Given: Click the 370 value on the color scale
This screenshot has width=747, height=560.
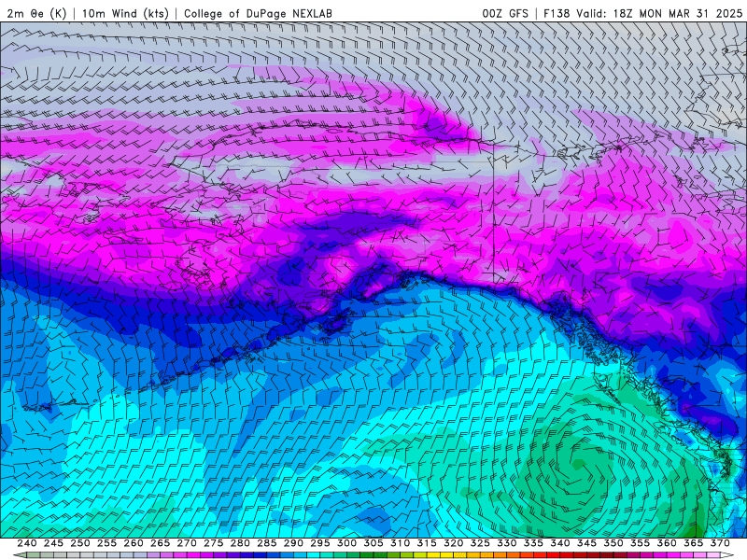Looking at the screenshot, I should 720,543.
